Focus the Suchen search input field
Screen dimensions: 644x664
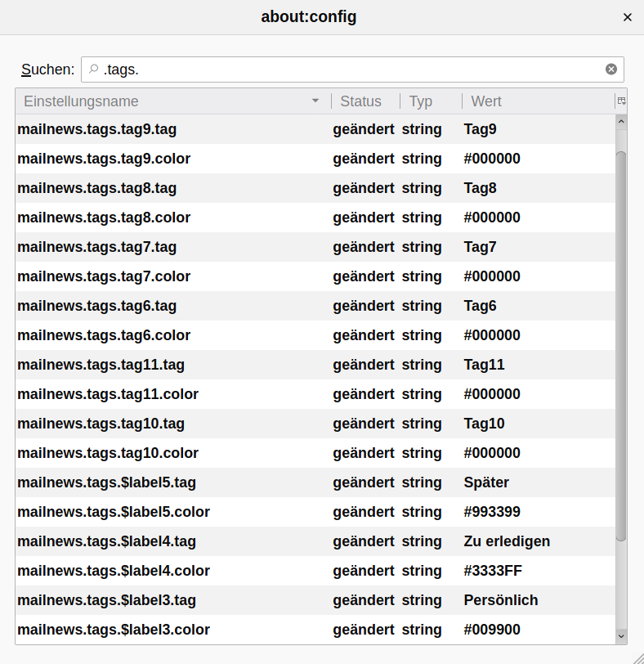[x=351, y=70]
